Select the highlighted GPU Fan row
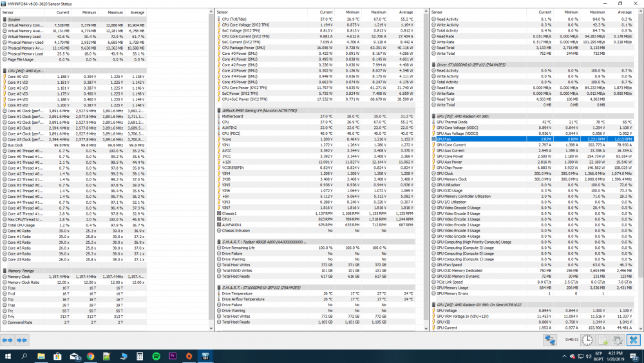This screenshot has height=363, width=644. (533, 139)
